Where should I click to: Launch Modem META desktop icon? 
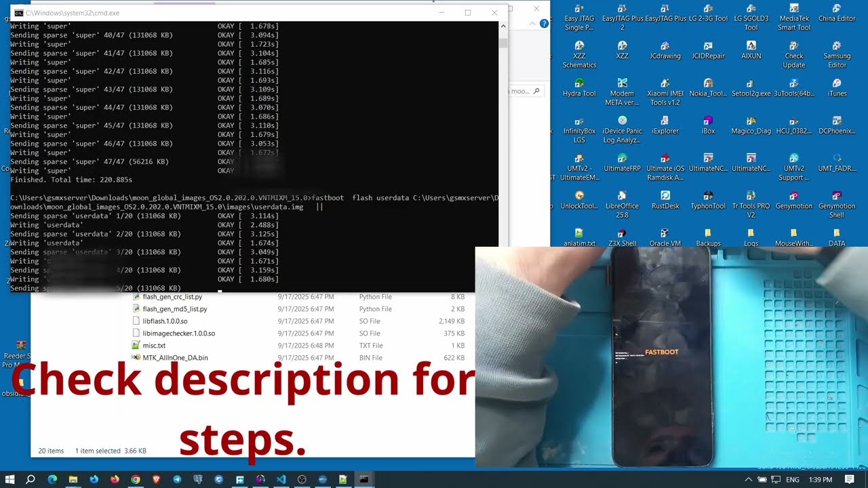[x=622, y=92]
